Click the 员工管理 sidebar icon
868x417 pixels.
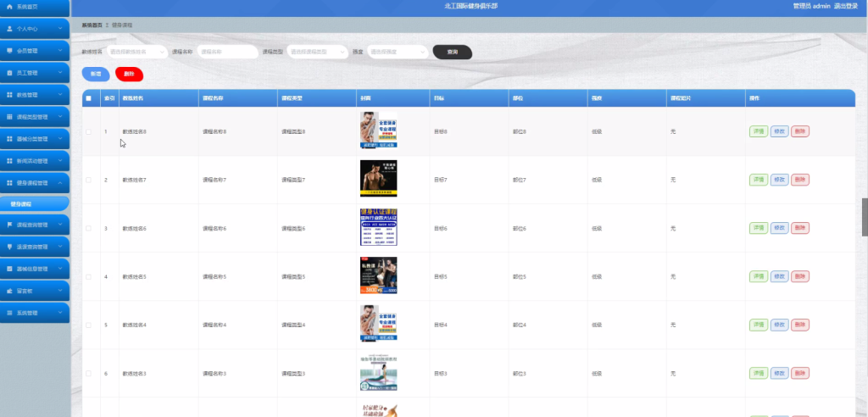point(9,73)
